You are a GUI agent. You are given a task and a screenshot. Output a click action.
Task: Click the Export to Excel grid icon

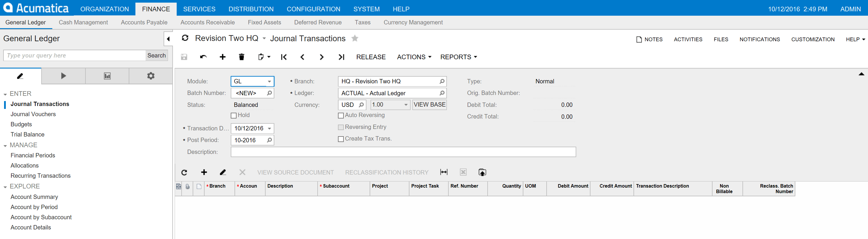[463, 172]
